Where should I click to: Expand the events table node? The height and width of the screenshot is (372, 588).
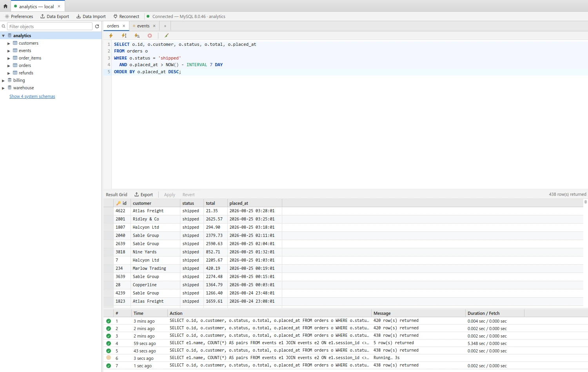click(9, 51)
